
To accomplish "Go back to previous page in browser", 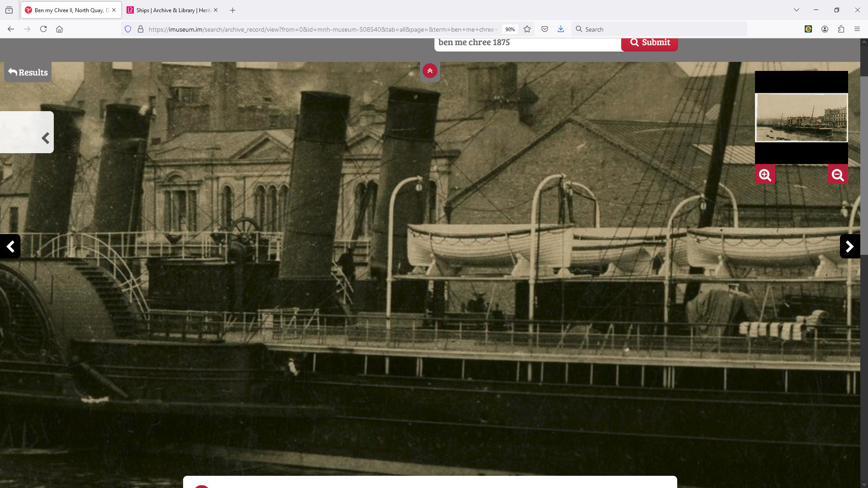I will tap(11, 29).
